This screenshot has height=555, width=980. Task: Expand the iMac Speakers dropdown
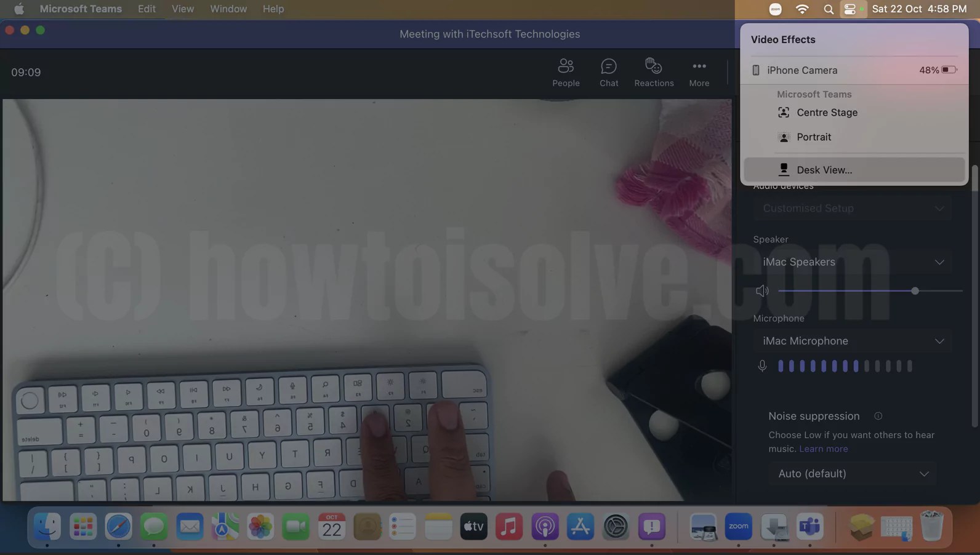click(x=853, y=262)
